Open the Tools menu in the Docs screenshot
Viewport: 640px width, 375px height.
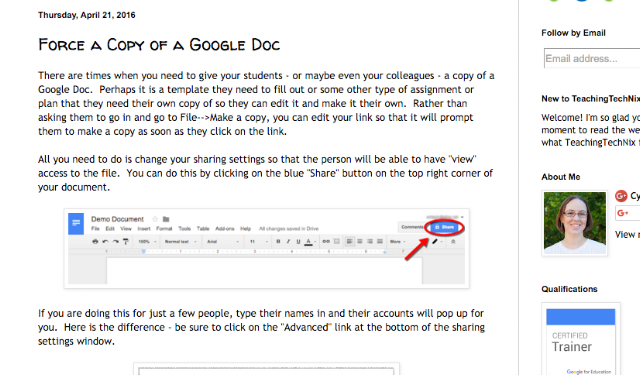pyautogui.click(x=184, y=229)
